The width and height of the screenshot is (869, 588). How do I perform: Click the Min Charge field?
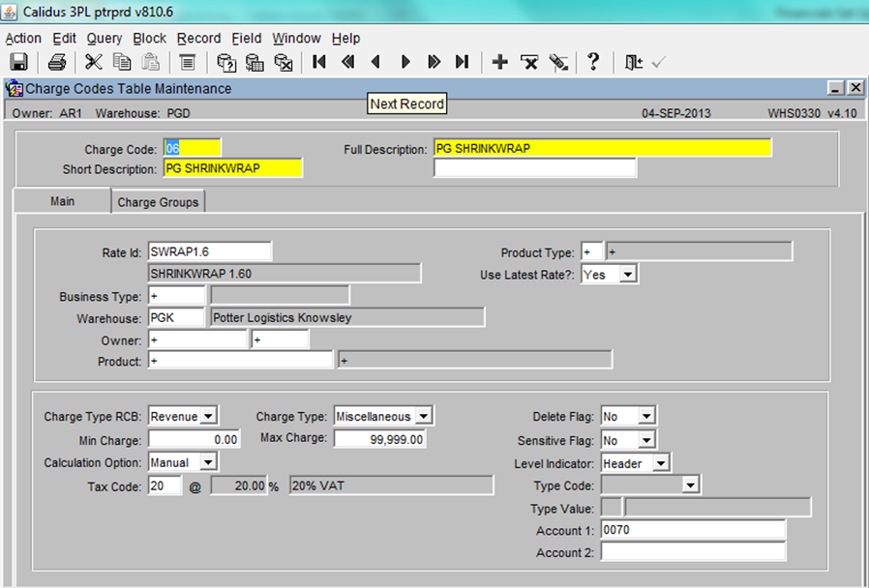click(194, 440)
